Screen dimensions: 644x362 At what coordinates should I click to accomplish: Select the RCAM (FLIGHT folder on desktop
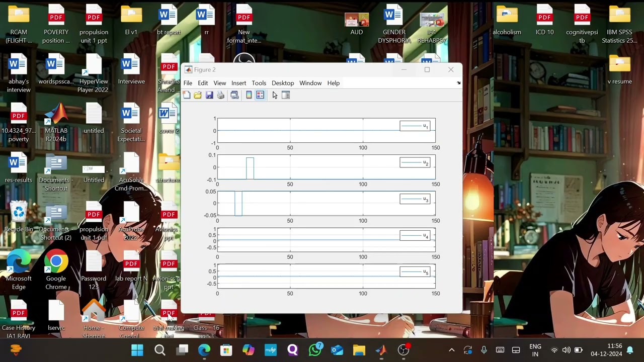(x=19, y=24)
